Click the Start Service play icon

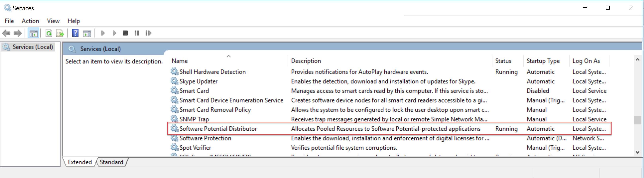click(103, 33)
